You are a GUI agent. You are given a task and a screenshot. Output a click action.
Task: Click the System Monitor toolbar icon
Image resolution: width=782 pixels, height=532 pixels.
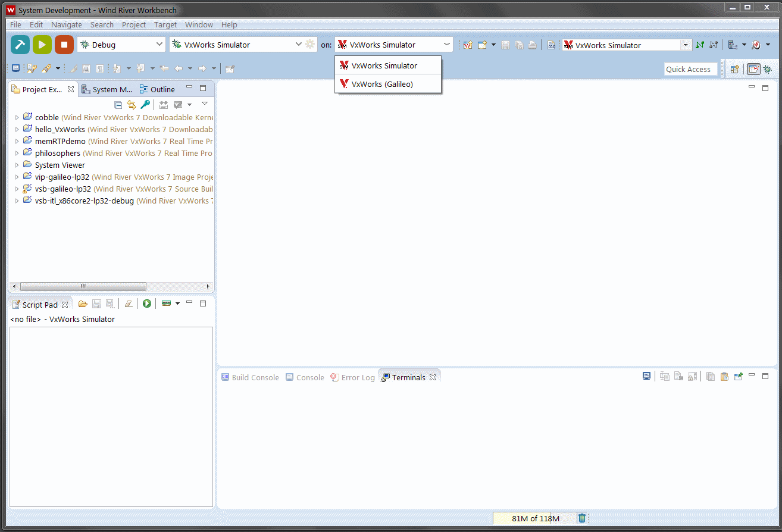tap(733, 45)
